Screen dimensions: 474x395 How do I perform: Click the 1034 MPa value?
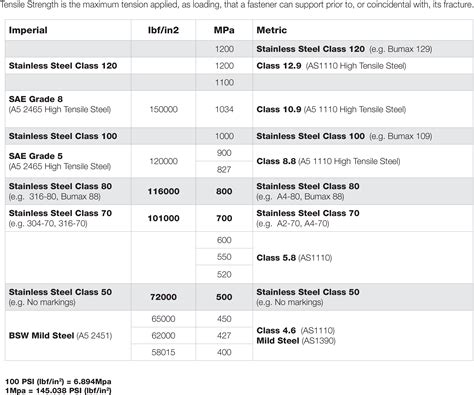[x=224, y=109]
